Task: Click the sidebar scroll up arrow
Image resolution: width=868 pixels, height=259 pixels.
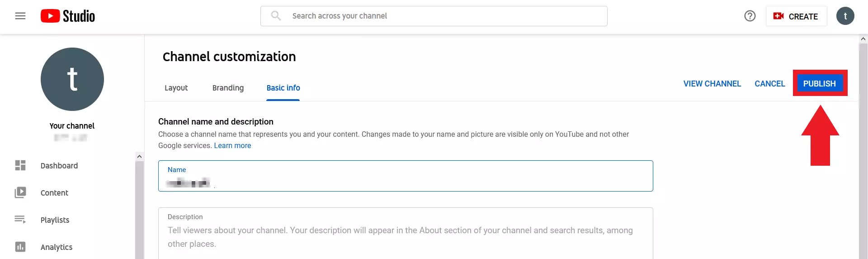Action: click(x=139, y=157)
